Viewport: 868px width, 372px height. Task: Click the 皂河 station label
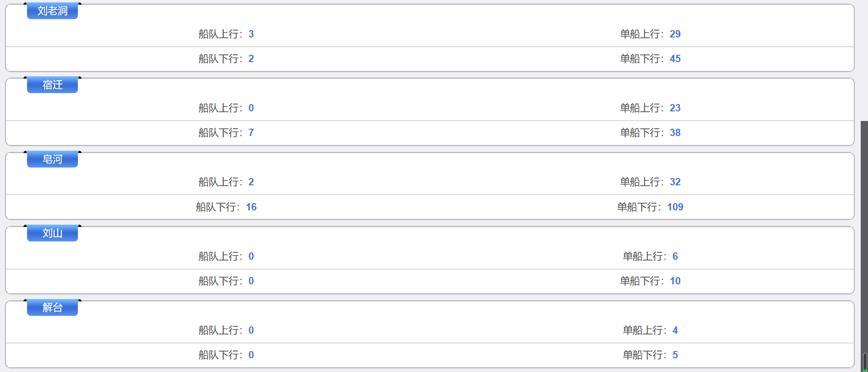[x=52, y=159]
